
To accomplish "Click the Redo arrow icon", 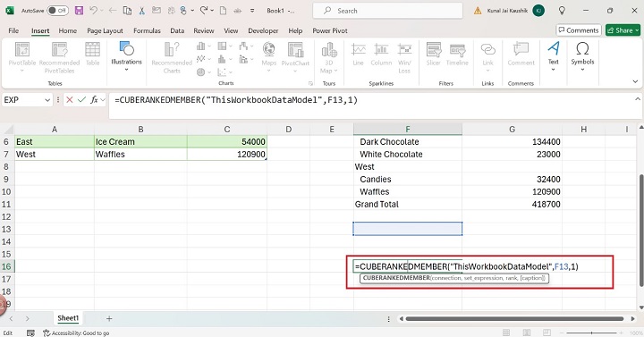I will (x=204, y=11).
